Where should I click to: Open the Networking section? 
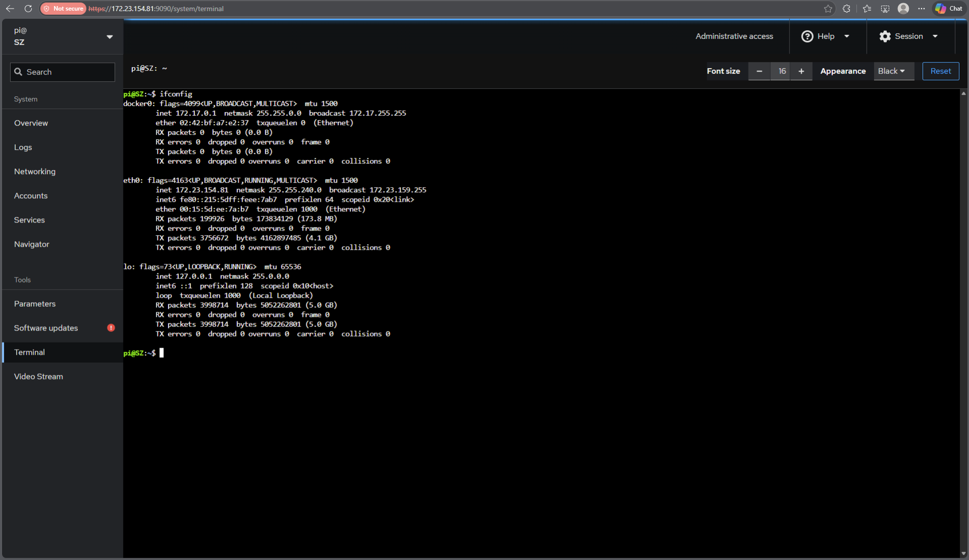point(35,172)
